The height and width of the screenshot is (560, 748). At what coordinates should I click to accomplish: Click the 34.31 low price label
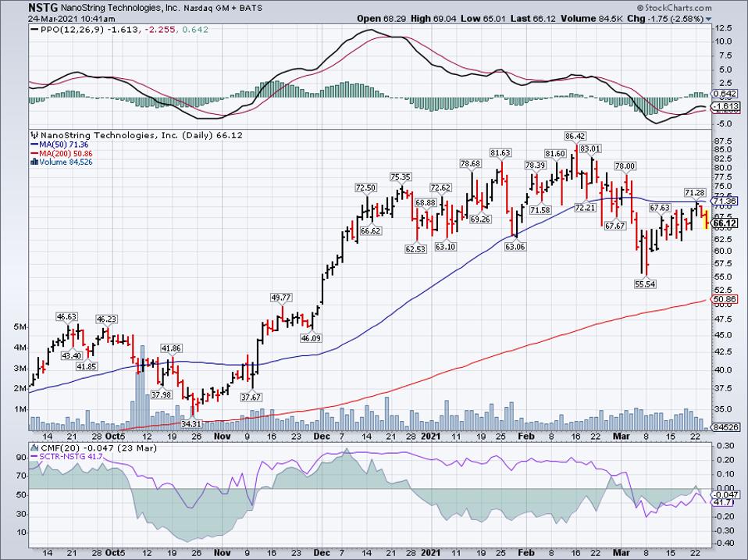click(x=192, y=423)
